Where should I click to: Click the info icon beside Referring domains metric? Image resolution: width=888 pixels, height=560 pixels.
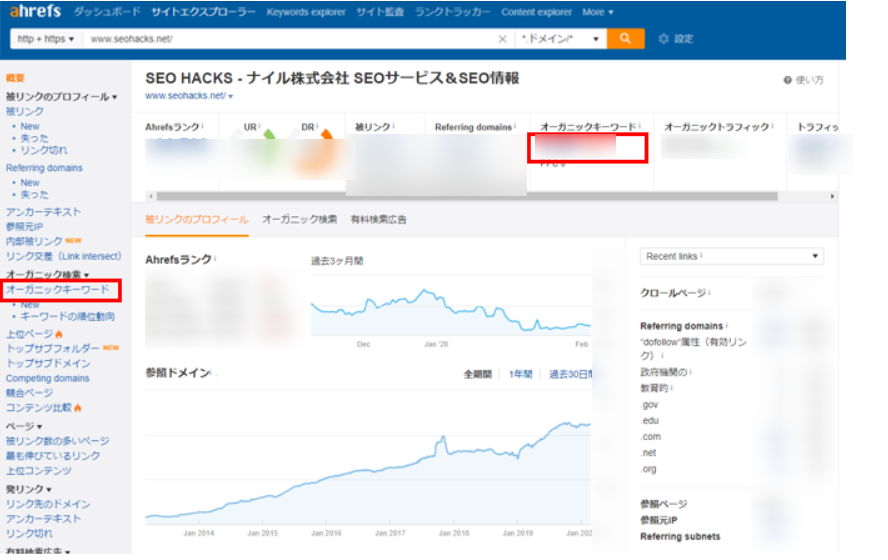pos(515,126)
